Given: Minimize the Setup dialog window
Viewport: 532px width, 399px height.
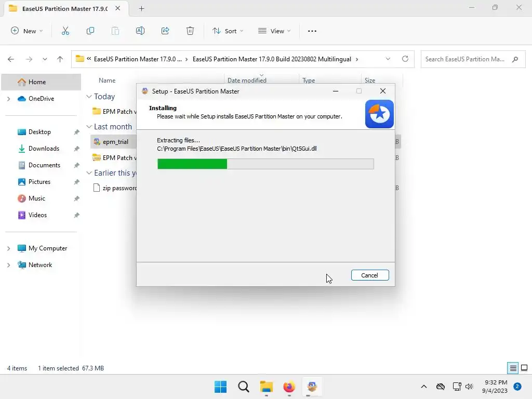Looking at the screenshot, I should (336, 91).
